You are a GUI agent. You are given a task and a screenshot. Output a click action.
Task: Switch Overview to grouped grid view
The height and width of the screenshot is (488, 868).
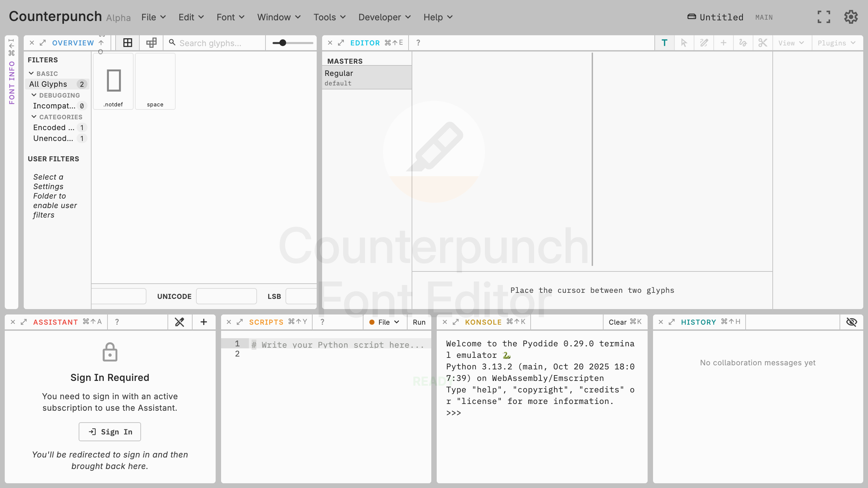[x=151, y=43]
